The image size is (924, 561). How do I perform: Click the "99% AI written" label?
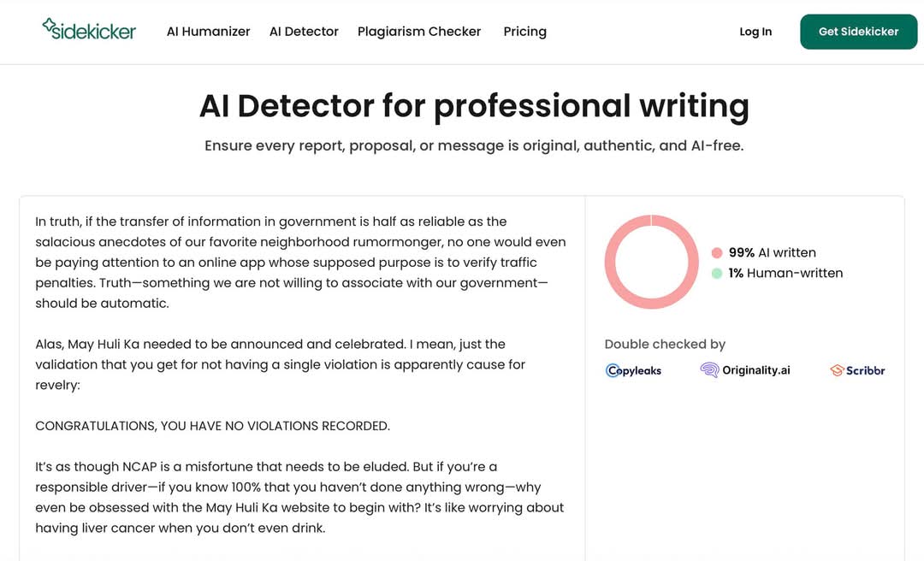pos(772,253)
